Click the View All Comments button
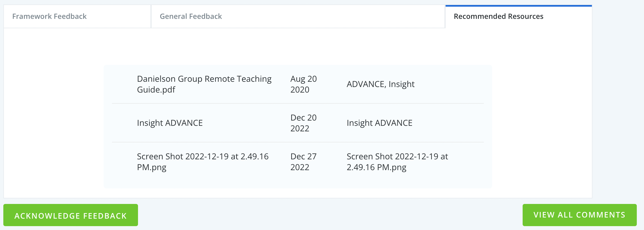The width and height of the screenshot is (644, 230). pyautogui.click(x=579, y=215)
